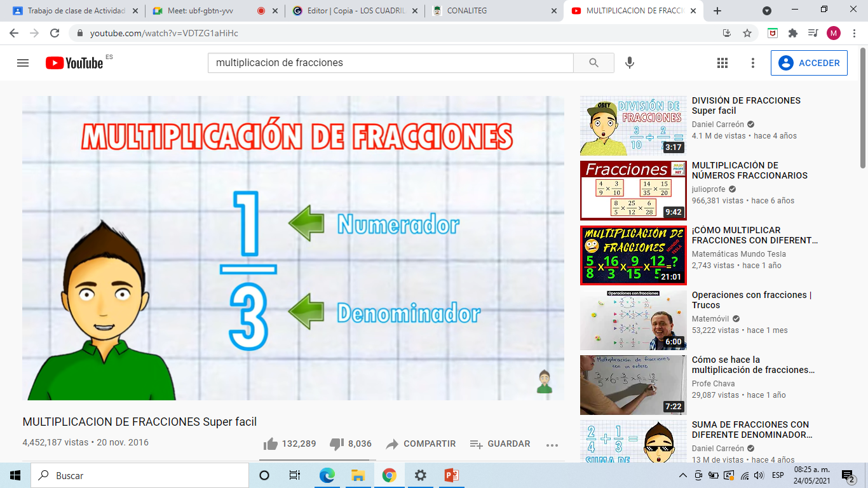Share the video with COMPARTIR

[x=421, y=444]
